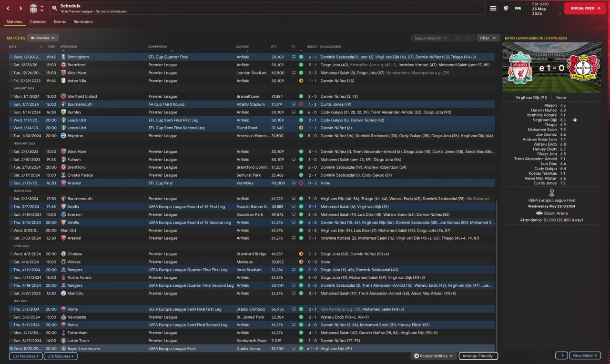Click the Luton Town club badge
Screen dimensions: 610x364
point(63,341)
